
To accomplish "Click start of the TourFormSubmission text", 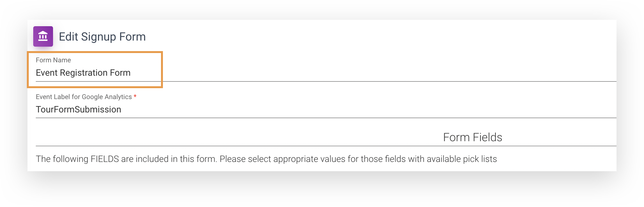I will pyautogui.click(x=38, y=109).
